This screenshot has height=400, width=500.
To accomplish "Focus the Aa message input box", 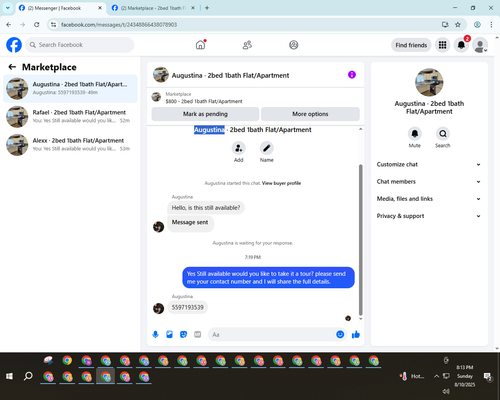I will (x=272, y=334).
